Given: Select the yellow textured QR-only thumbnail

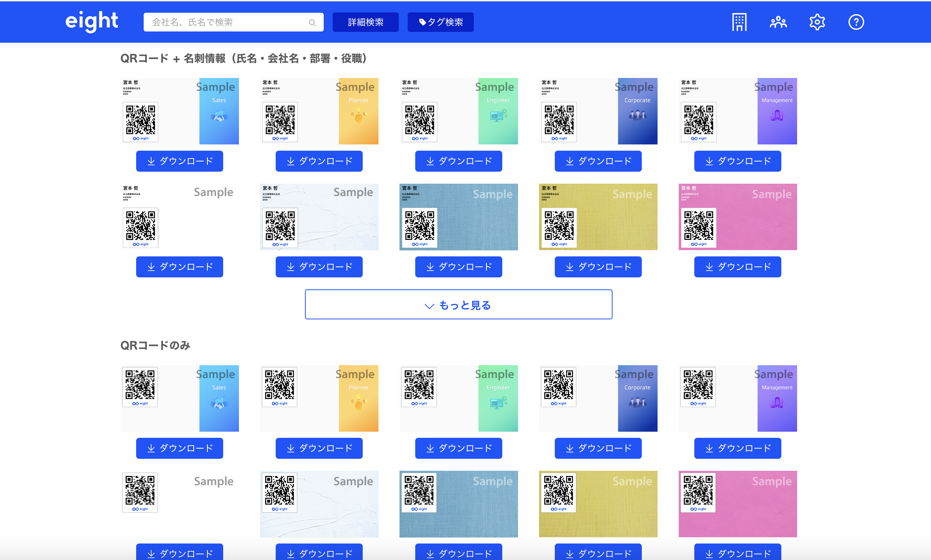Looking at the screenshot, I should pyautogui.click(x=598, y=504).
